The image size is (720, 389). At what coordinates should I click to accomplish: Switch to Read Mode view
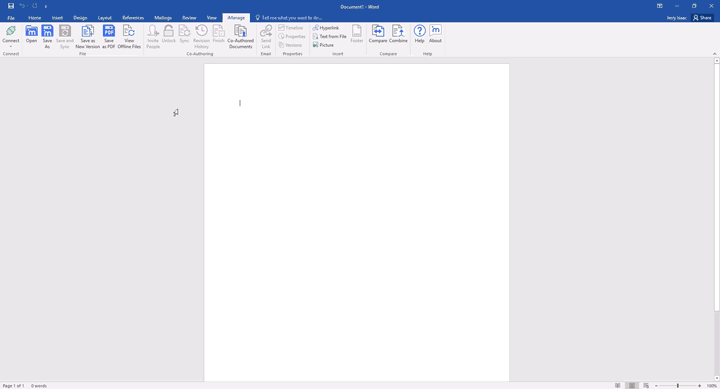618,386
